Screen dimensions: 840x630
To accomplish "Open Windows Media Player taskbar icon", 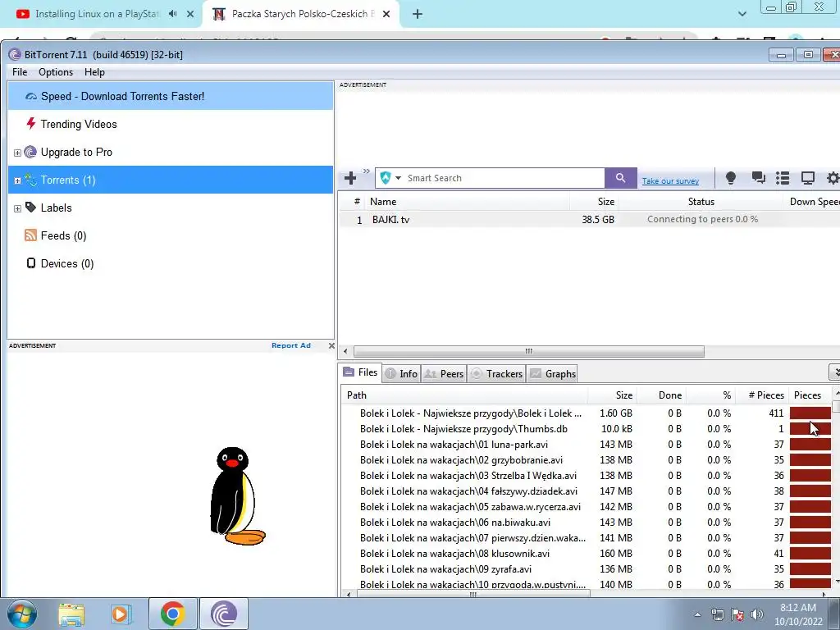I will pos(121,614).
